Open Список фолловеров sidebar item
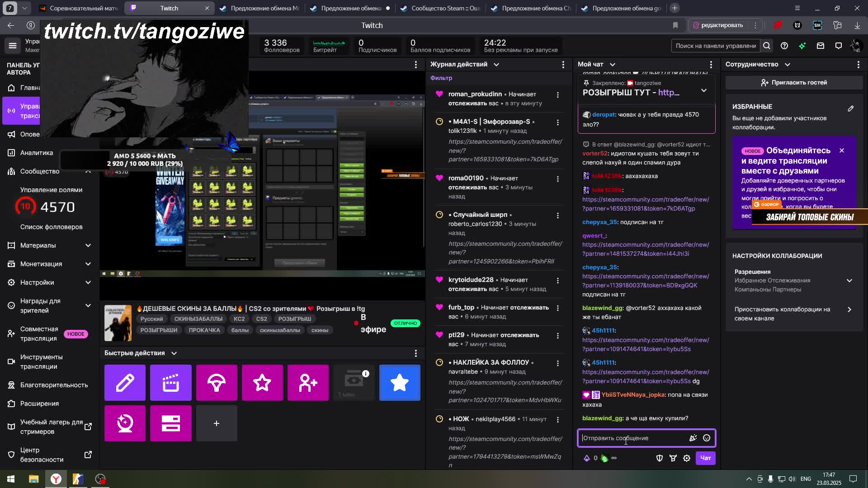This screenshot has width=868, height=488. click(x=51, y=227)
